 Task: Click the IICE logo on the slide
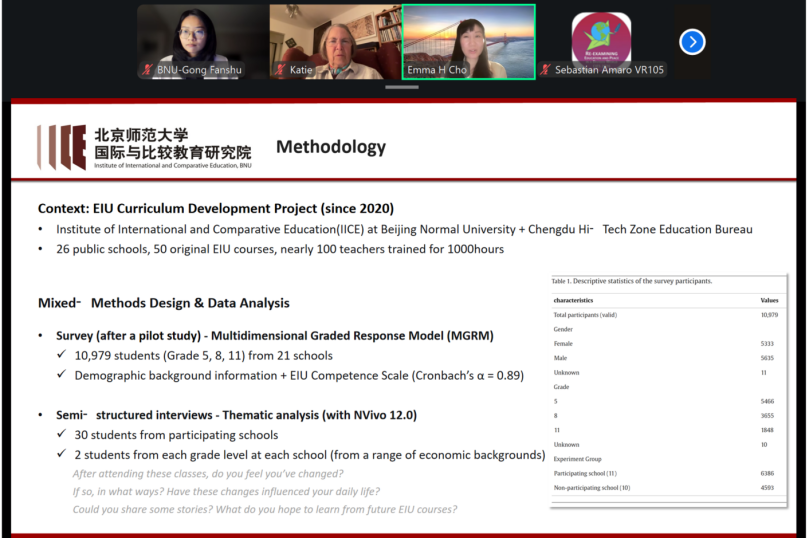pos(61,148)
